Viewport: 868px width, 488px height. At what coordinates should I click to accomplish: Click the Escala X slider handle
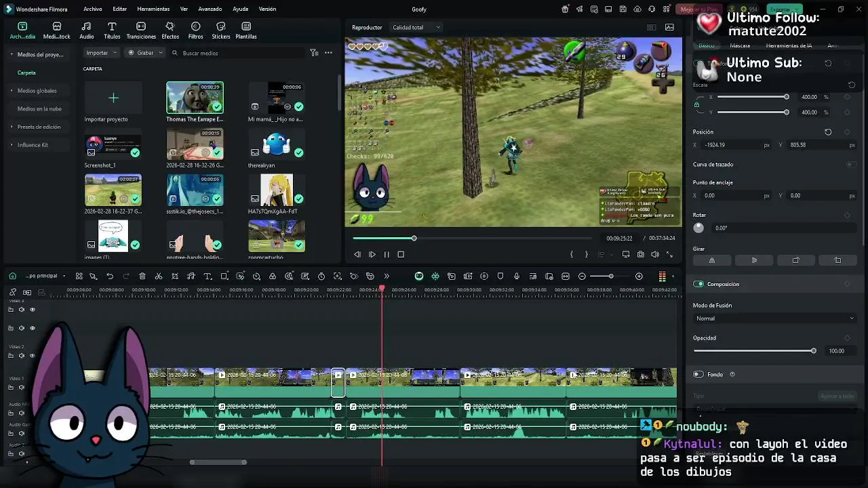tap(787, 97)
